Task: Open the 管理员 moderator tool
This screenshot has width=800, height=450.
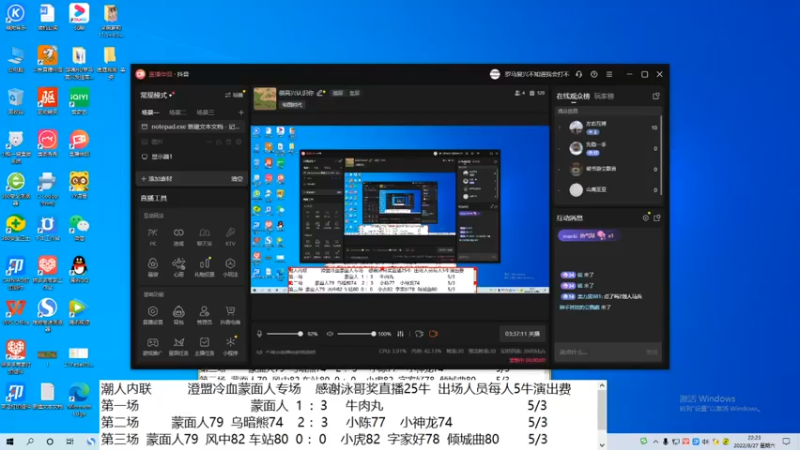Action: [x=204, y=315]
